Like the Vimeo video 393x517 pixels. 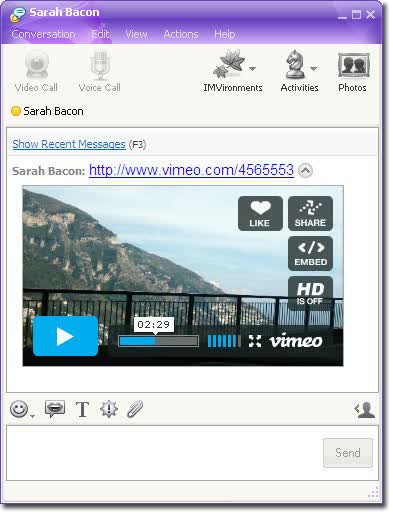(260, 213)
